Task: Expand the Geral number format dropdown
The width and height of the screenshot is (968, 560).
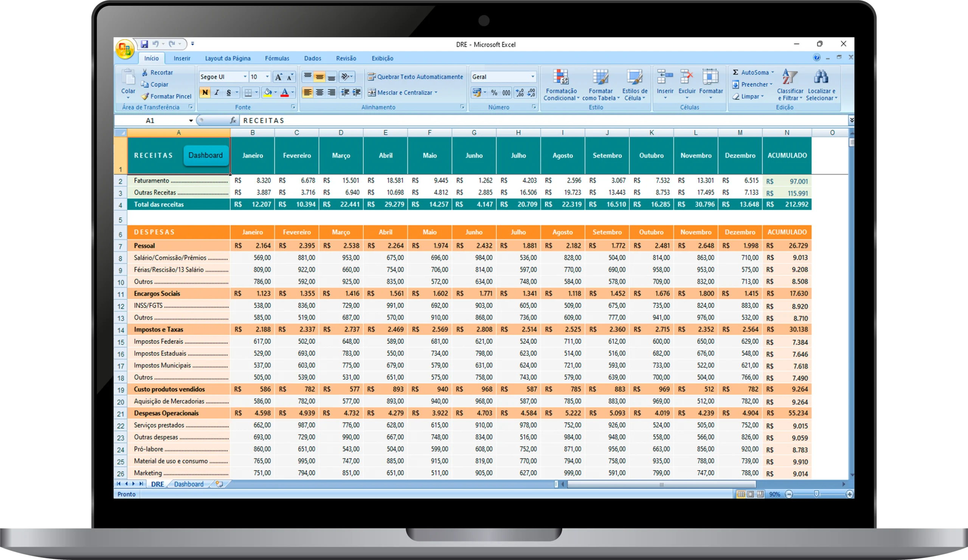Action: 532,77
